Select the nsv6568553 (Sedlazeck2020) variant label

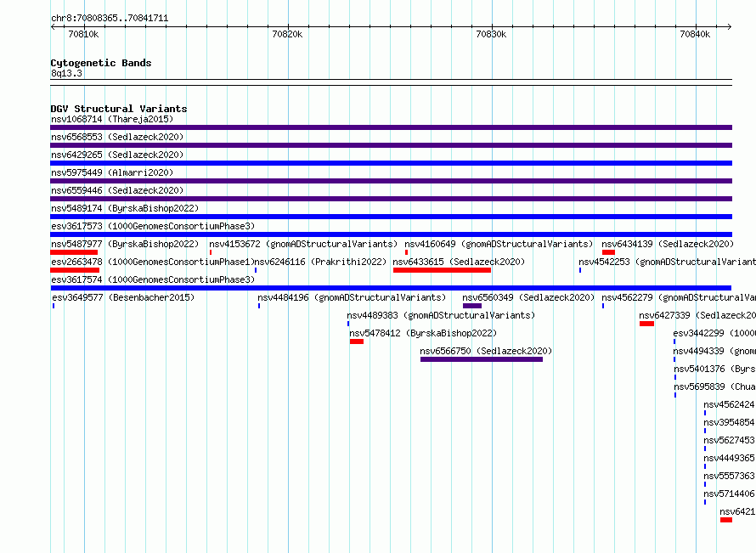coord(117,137)
